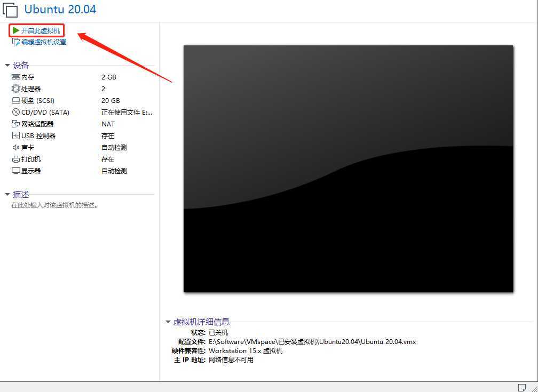Click the network adapter icon
The width and height of the screenshot is (538, 392).
[16, 124]
